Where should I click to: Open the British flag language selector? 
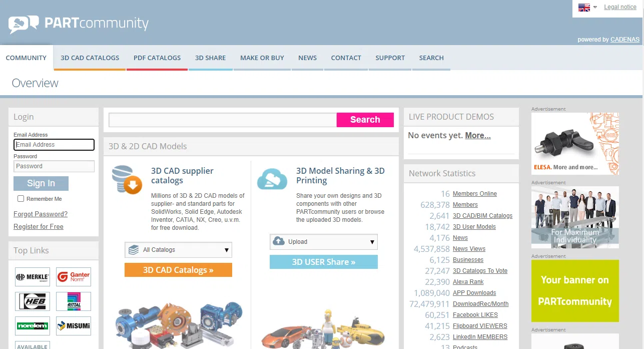coord(583,7)
